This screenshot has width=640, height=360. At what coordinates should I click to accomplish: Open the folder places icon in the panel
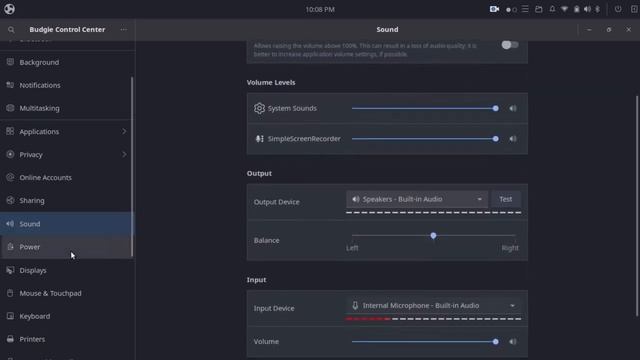[x=539, y=9]
